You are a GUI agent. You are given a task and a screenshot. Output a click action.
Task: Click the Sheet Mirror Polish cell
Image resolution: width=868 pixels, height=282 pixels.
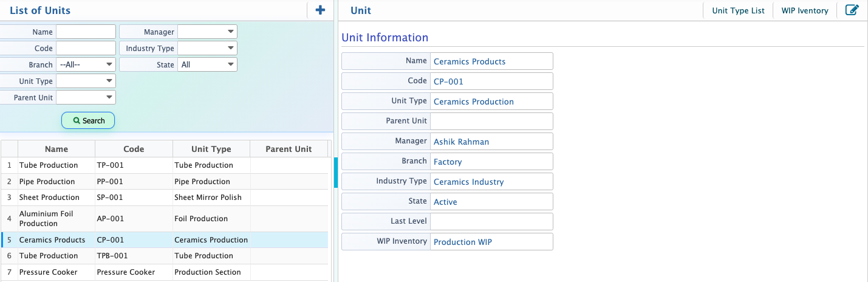click(x=208, y=198)
